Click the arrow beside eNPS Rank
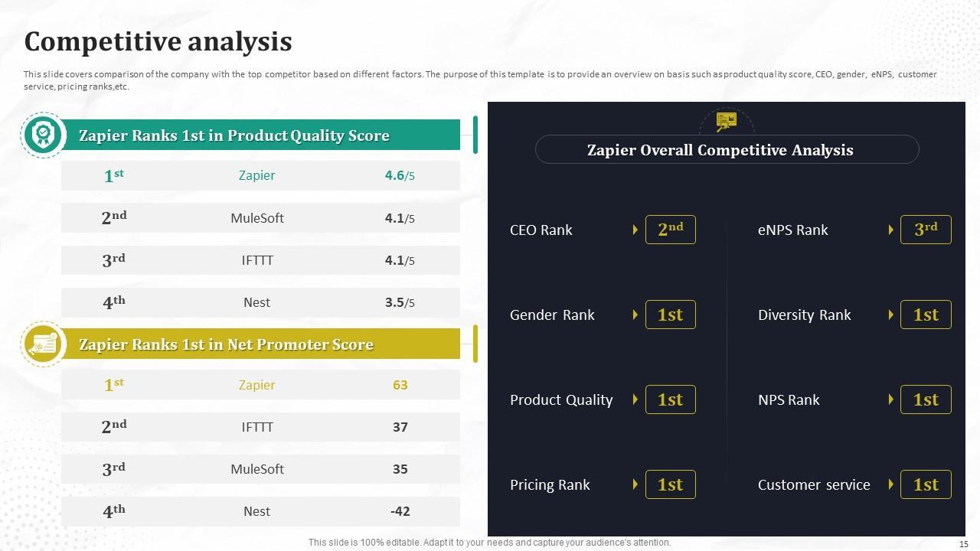 (891, 230)
